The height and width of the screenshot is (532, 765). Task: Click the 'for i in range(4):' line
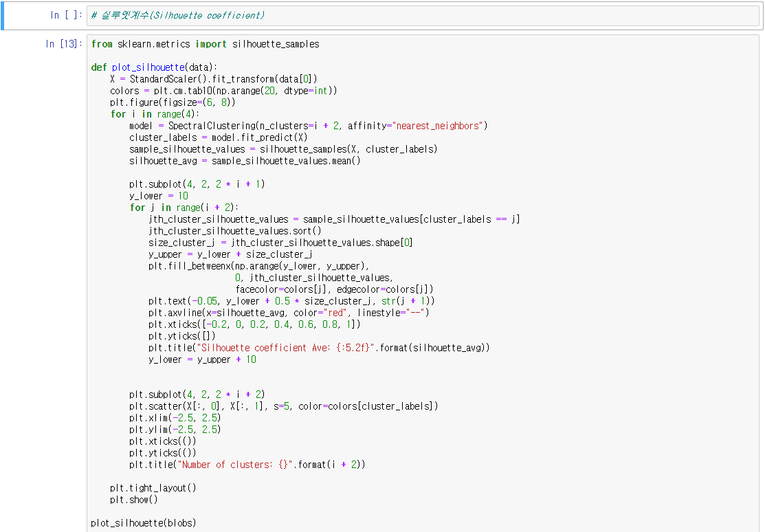pos(155,114)
